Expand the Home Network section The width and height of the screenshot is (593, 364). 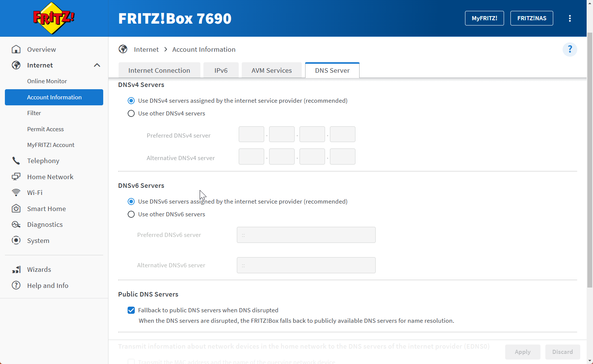pos(50,177)
